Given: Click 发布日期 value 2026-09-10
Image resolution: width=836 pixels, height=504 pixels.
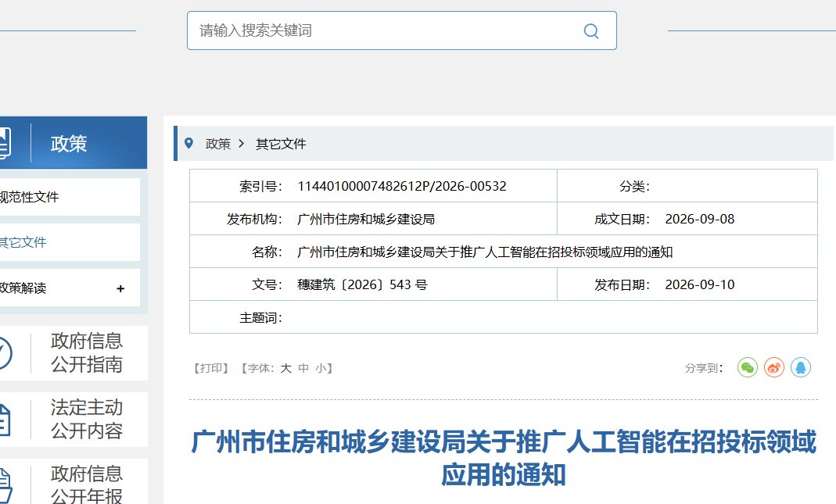Looking at the screenshot, I should coord(699,284).
